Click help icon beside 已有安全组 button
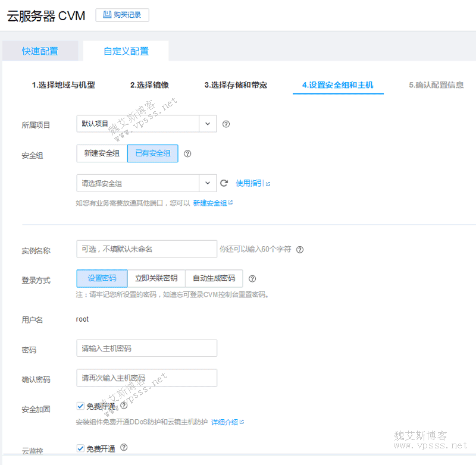The height and width of the screenshot is (465, 476). [187, 153]
